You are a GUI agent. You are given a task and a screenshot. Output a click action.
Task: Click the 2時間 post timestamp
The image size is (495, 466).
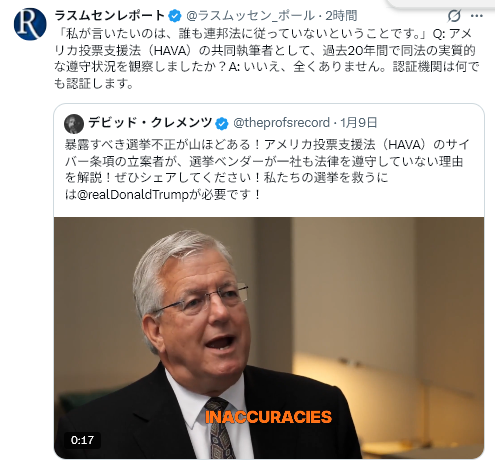point(341,16)
